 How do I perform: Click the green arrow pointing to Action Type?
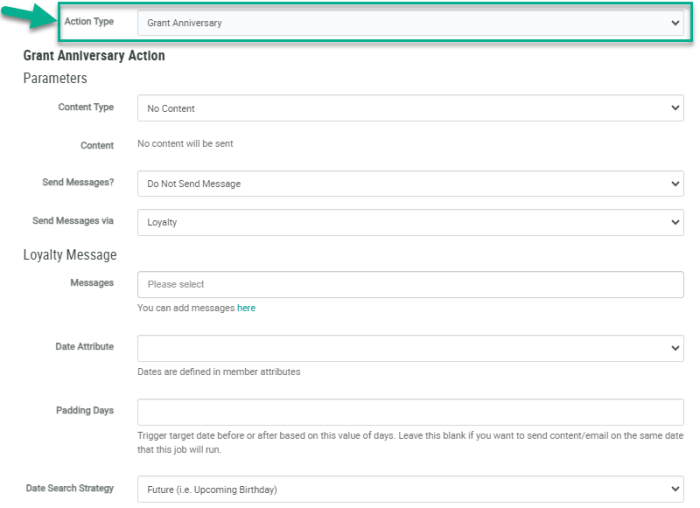coord(30,14)
